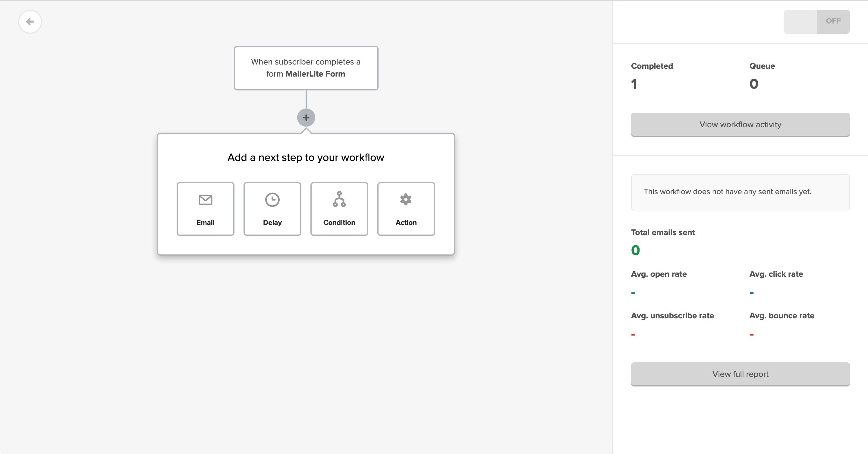Open View workflow activity
This screenshot has height=454, width=868.
pos(740,125)
